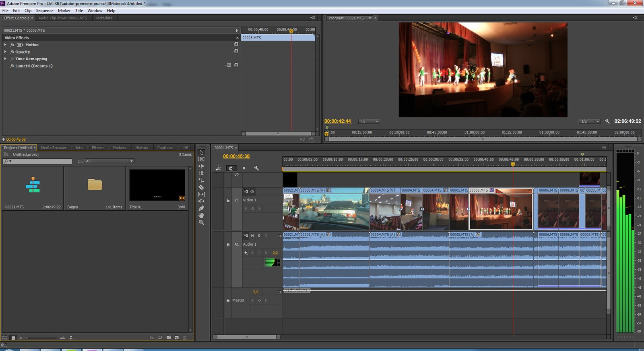Expand the Motion effect properties
This screenshot has width=644, height=351.
click(x=5, y=45)
